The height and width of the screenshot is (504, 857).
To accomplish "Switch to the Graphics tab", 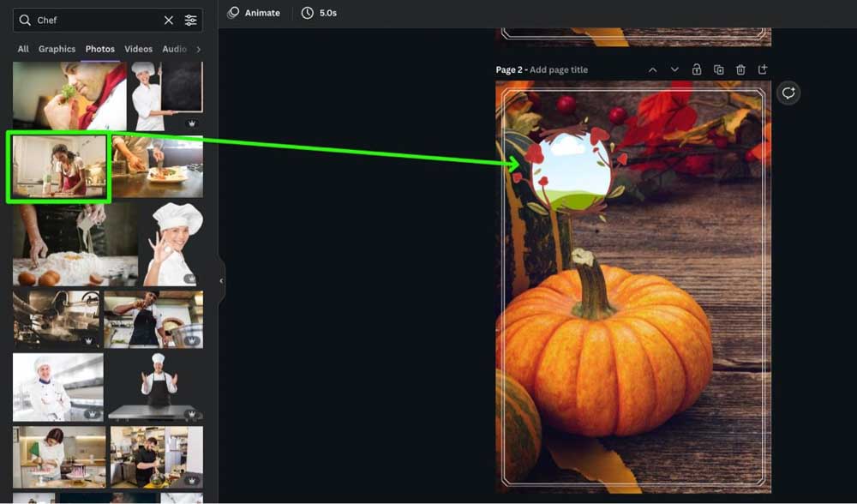I will [x=57, y=49].
